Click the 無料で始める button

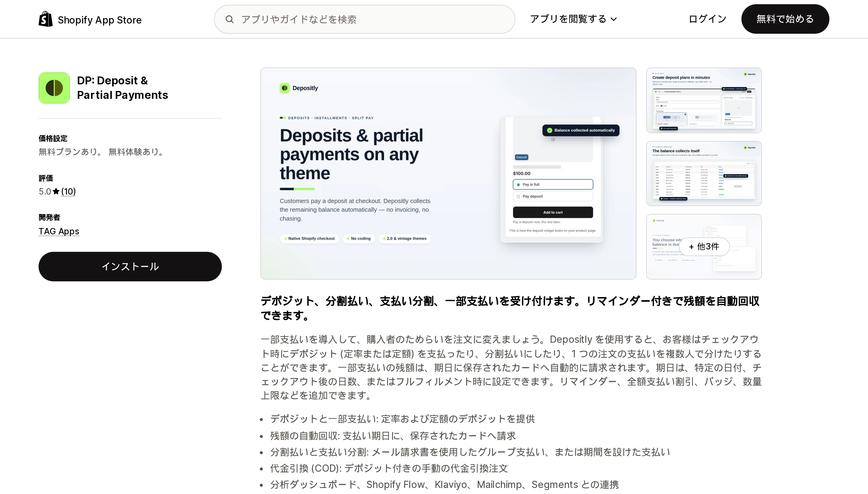coord(785,19)
